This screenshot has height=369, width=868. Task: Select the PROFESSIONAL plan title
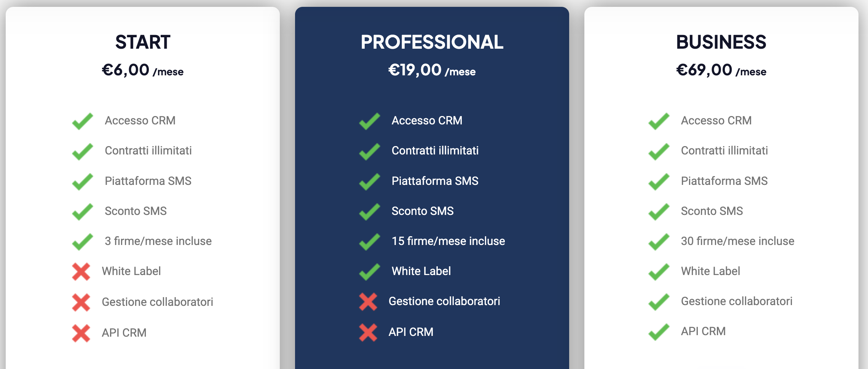click(432, 42)
